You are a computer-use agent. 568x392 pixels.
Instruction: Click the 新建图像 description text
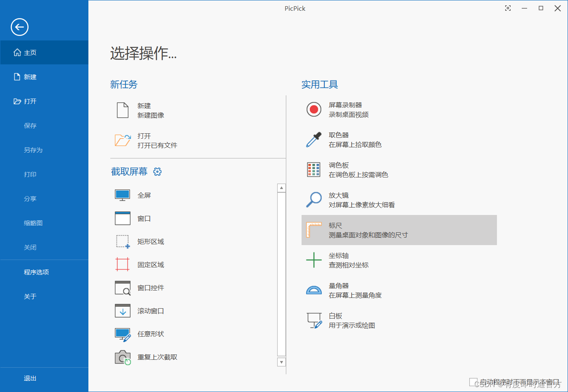tap(151, 116)
